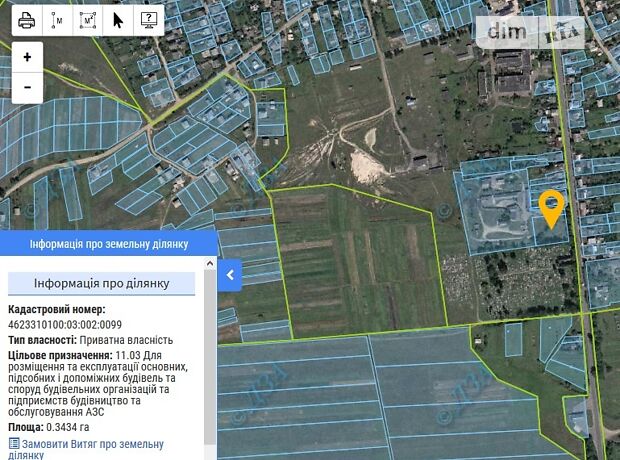Click the 'Інформація про земельну ділянку' header
This screenshot has width=620, height=460.
click(108, 244)
